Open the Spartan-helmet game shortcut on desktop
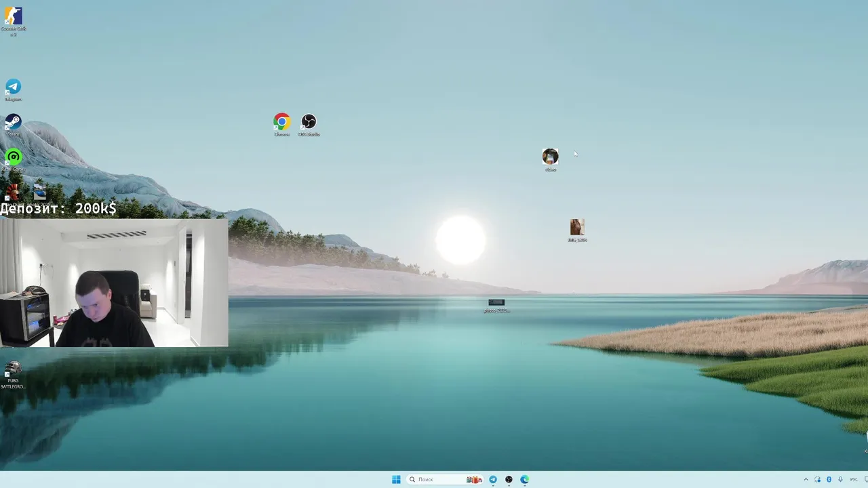 [x=12, y=192]
